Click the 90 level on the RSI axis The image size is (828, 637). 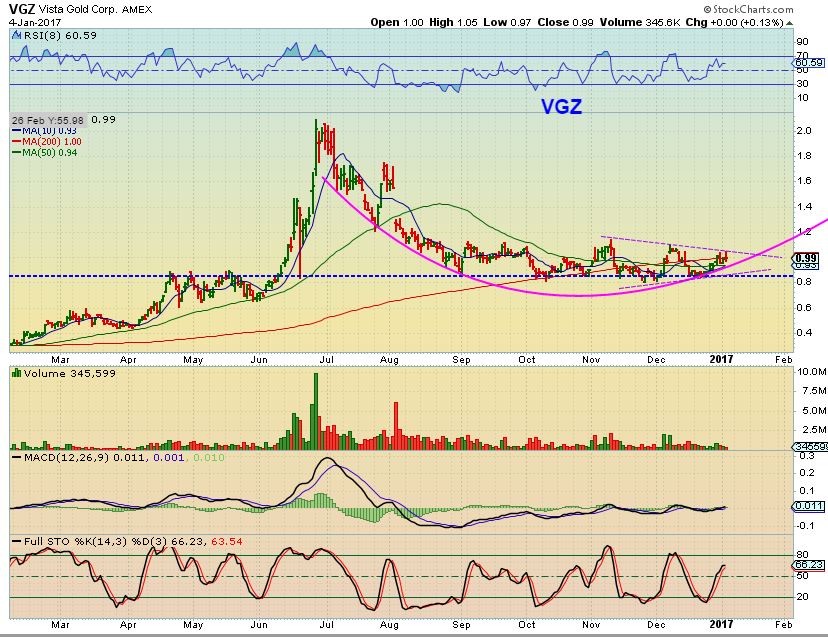(x=802, y=42)
